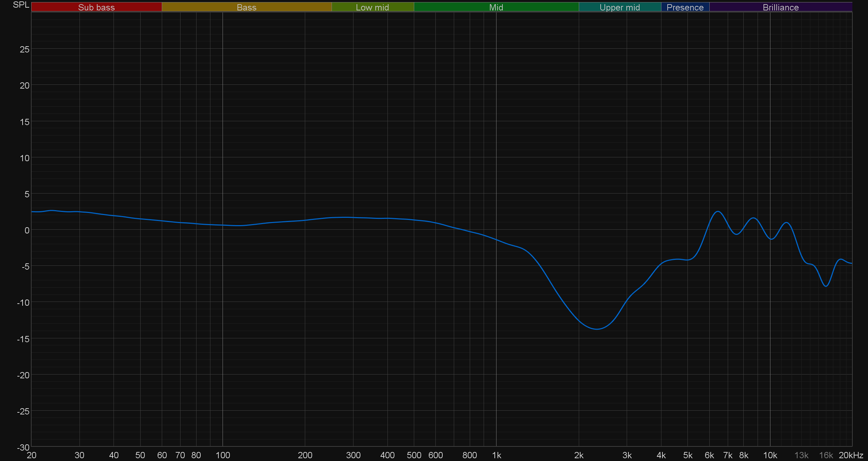The image size is (868, 461).
Task: Click the Low mid band header
Action: pos(373,7)
